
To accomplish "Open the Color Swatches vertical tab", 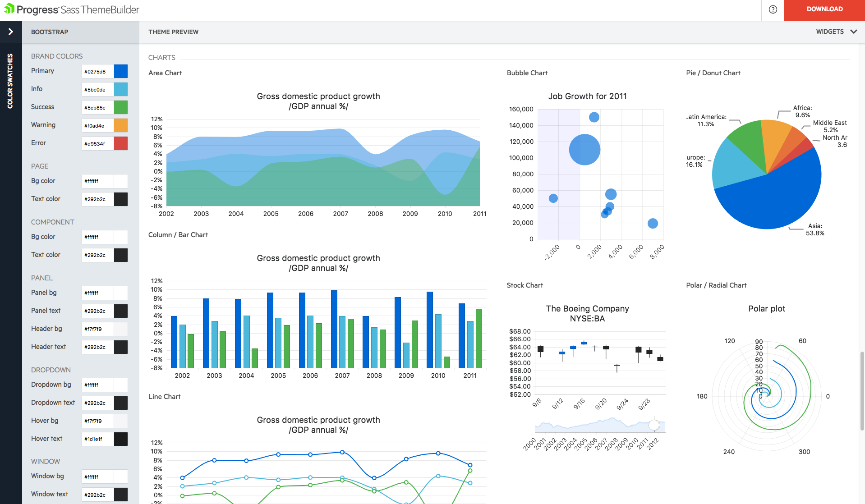I will (10, 81).
